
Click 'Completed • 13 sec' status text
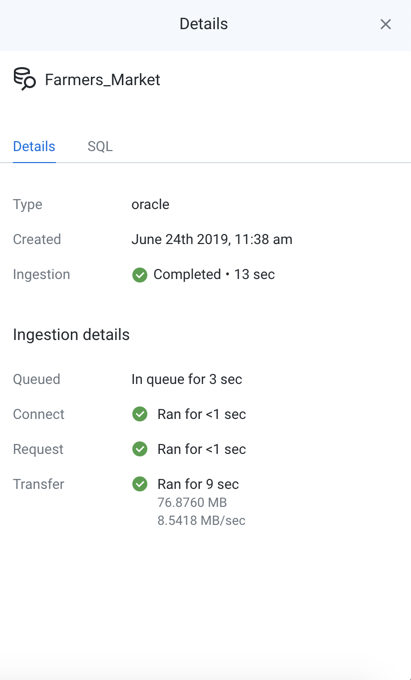[x=214, y=275]
